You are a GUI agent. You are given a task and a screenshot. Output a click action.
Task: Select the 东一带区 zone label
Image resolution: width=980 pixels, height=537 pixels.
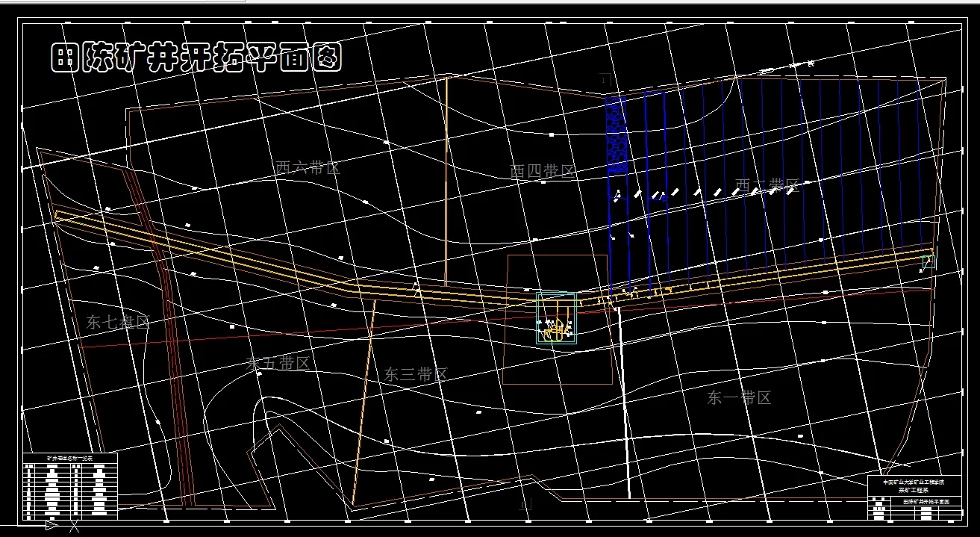click(x=739, y=397)
